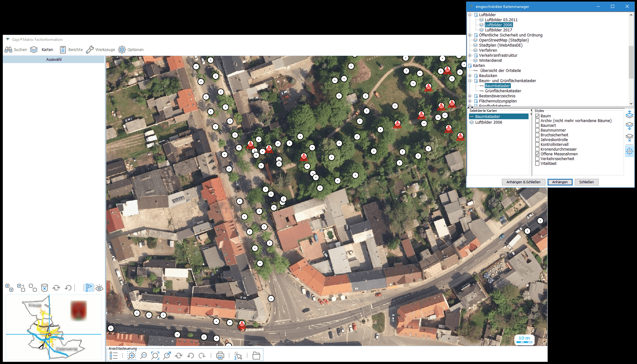Toggle the blue flag icon
Viewport: 637px width, 364px height.
tap(89, 288)
